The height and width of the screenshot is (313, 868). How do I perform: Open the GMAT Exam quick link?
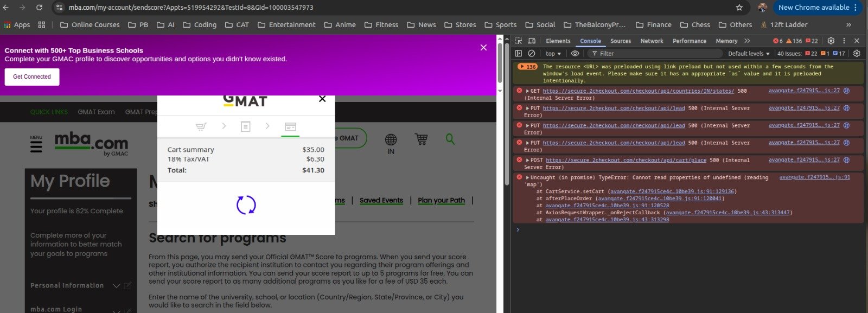(96, 112)
